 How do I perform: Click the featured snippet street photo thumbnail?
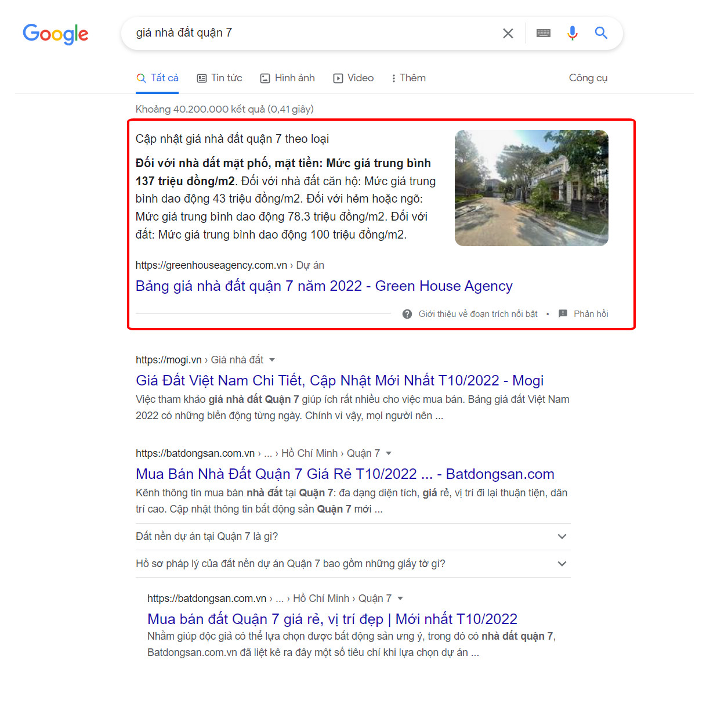[x=531, y=188]
